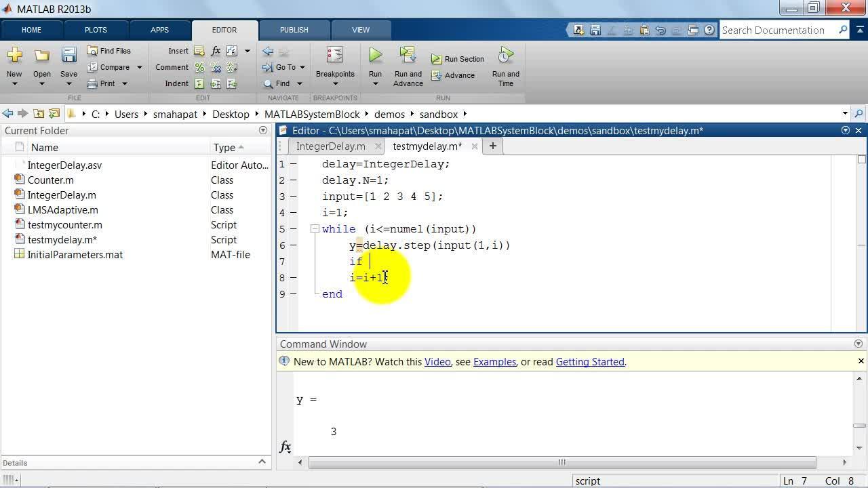Click the New file icon
The image size is (868, 488).
pyautogui.click(x=14, y=55)
